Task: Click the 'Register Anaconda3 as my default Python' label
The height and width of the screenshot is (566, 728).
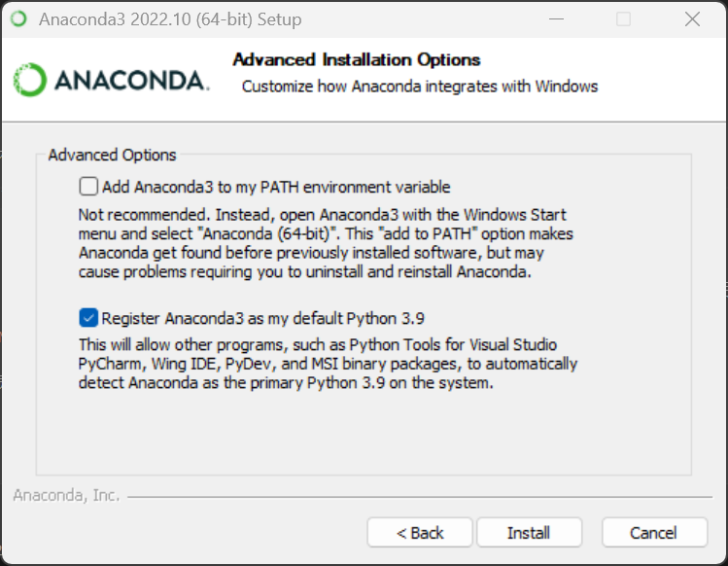Action: pyautogui.click(x=262, y=318)
